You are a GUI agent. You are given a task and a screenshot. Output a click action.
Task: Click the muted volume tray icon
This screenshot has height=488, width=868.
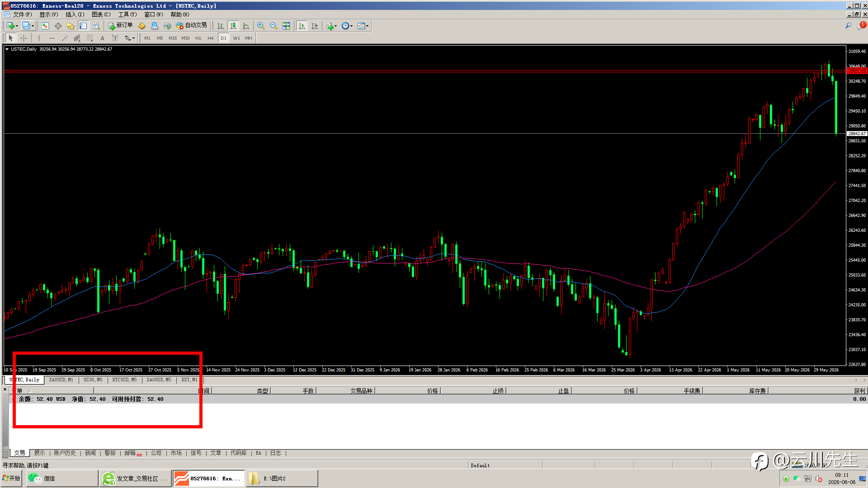(819, 479)
